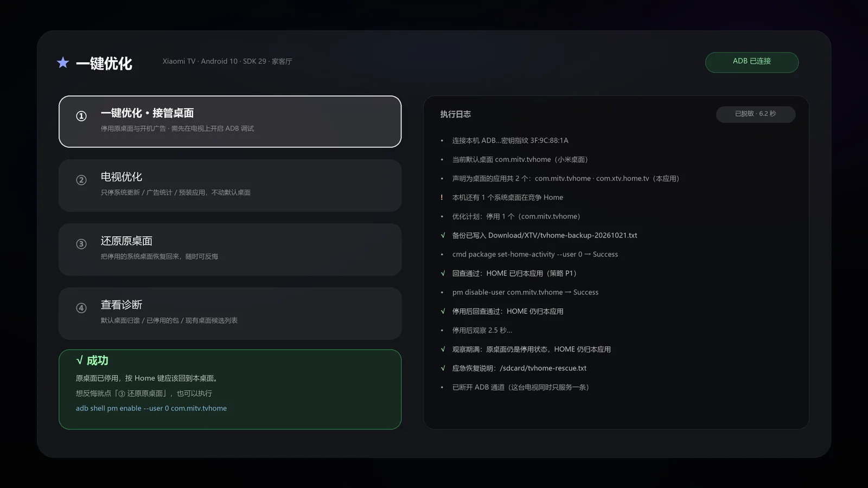This screenshot has width=868, height=488.
Task: Click the circled number 2 icon
Action: pyautogui.click(x=81, y=180)
